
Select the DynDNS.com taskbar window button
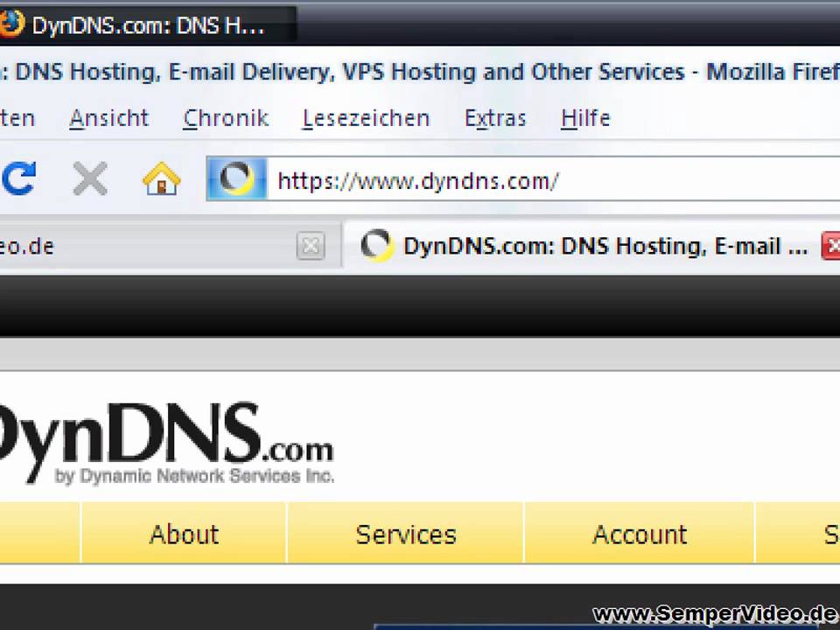point(148,24)
